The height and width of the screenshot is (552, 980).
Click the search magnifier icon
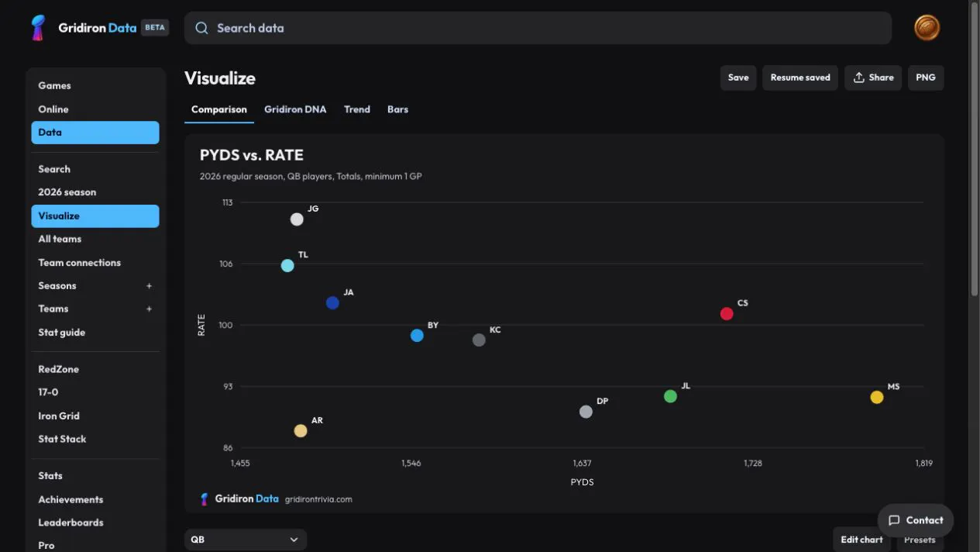(x=201, y=28)
